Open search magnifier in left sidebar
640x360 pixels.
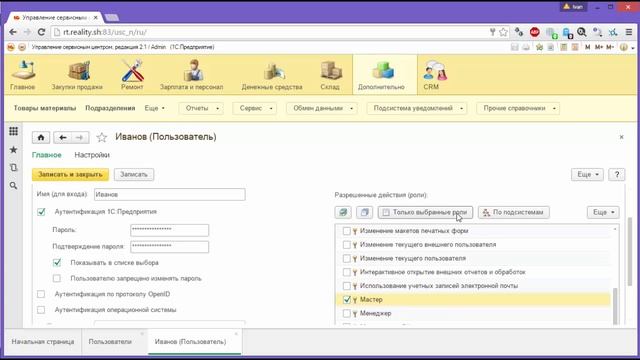pos(13,186)
